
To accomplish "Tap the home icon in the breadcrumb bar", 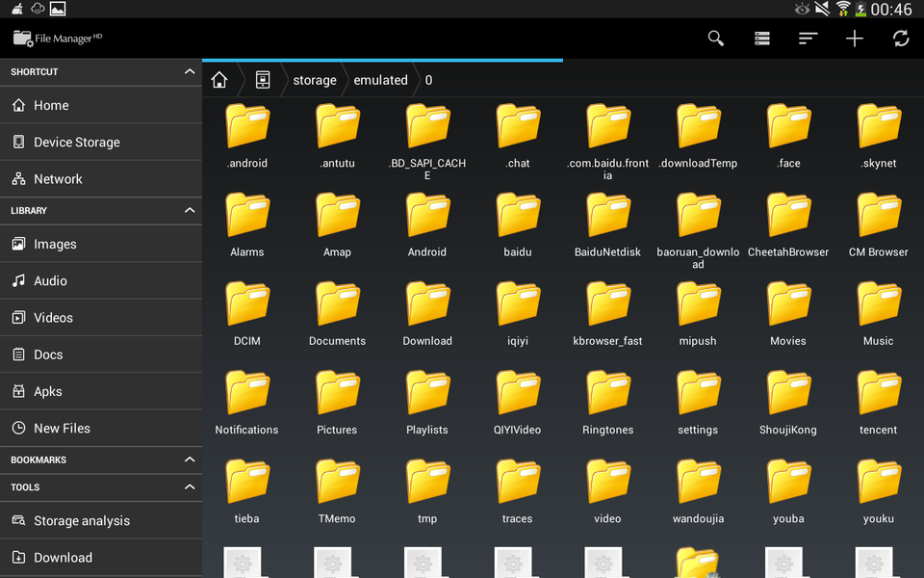I will click(x=219, y=80).
